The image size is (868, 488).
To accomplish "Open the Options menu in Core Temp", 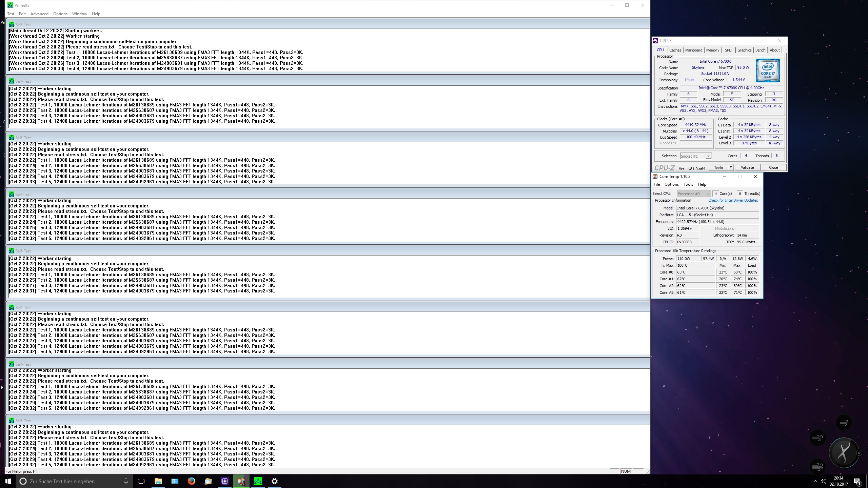I will 671,184.
